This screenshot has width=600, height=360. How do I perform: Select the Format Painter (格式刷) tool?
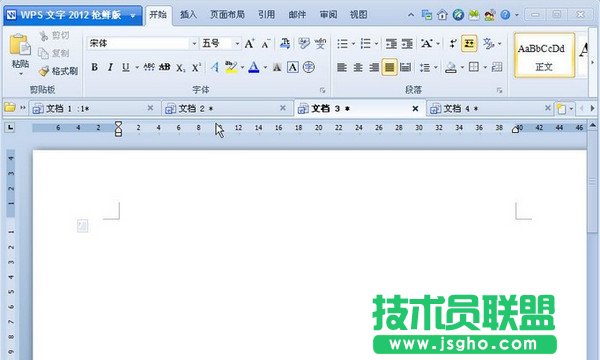tap(58, 71)
